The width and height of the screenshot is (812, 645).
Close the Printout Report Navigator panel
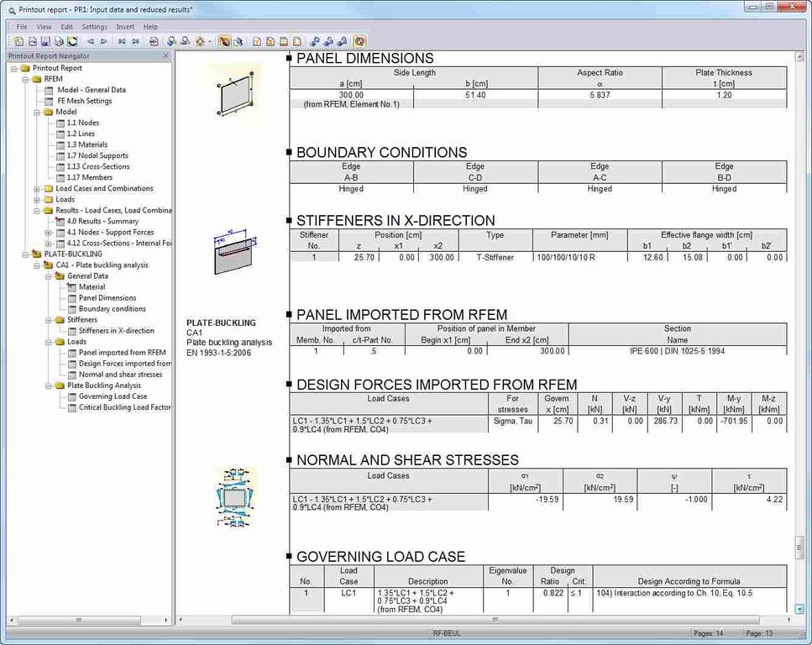click(x=165, y=56)
